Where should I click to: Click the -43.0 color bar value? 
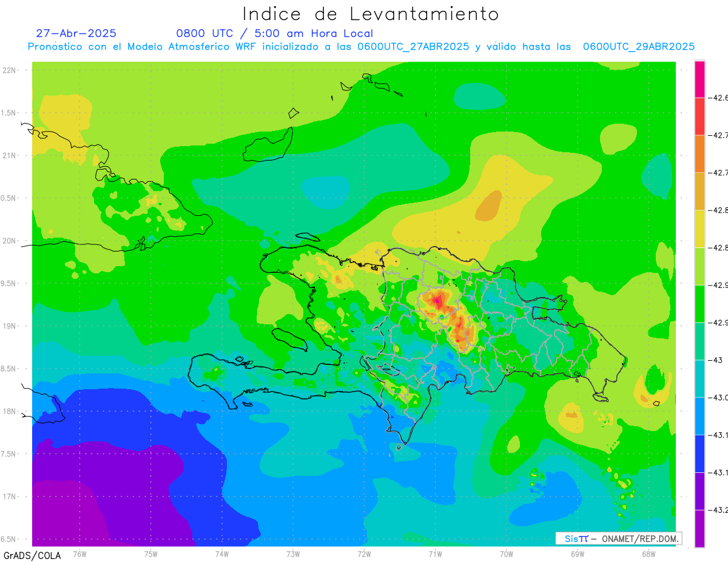[x=718, y=398]
